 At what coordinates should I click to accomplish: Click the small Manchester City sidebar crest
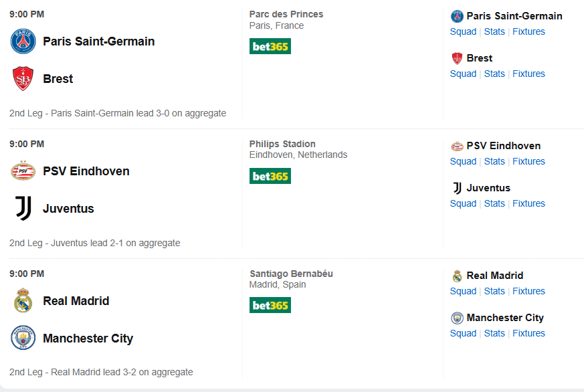point(457,318)
